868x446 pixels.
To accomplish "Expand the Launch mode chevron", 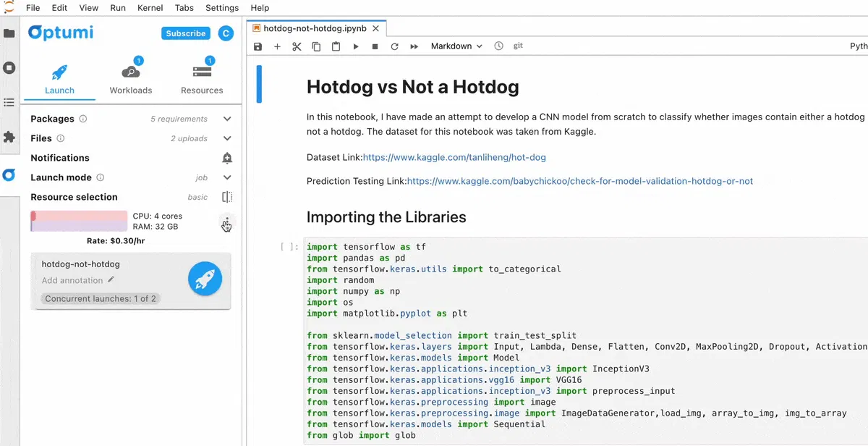I will click(227, 177).
